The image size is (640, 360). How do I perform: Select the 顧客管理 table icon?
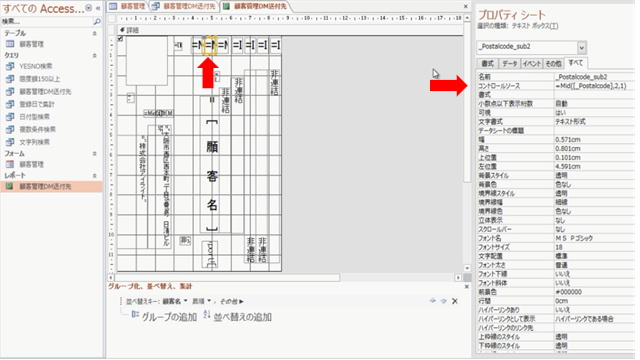pos(10,44)
